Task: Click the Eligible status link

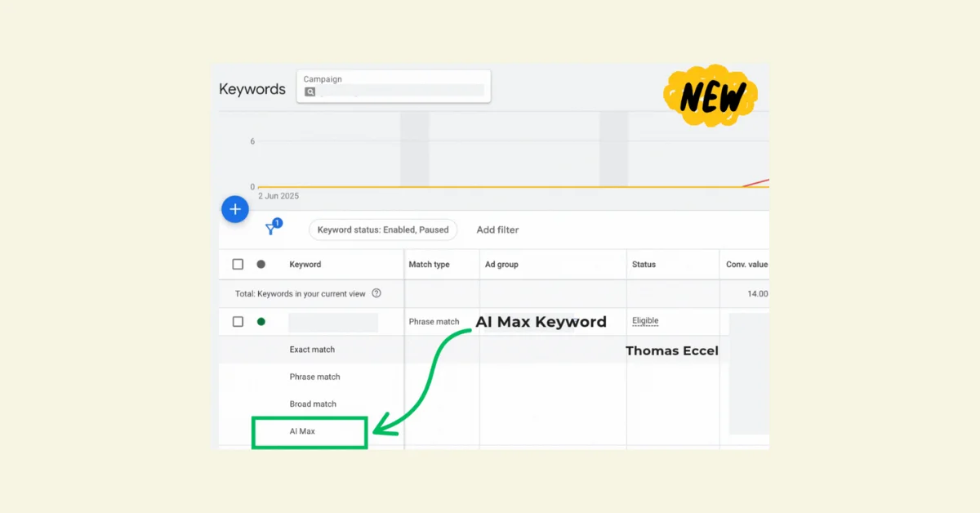Action: (645, 321)
